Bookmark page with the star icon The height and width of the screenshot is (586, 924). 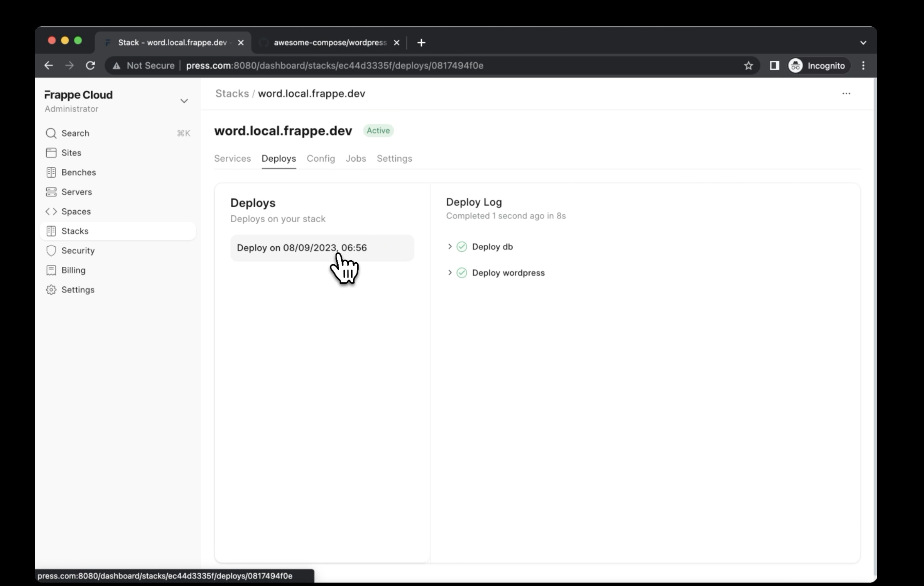(x=748, y=66)
